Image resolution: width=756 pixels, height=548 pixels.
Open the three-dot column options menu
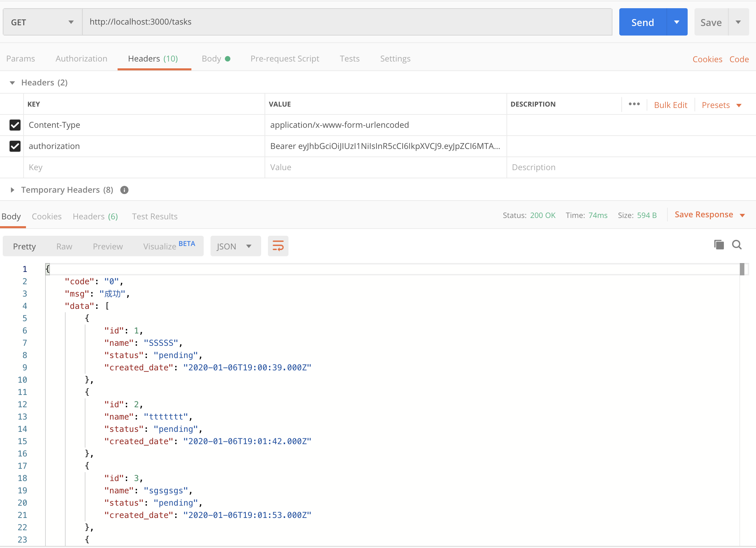coord(634,104)
